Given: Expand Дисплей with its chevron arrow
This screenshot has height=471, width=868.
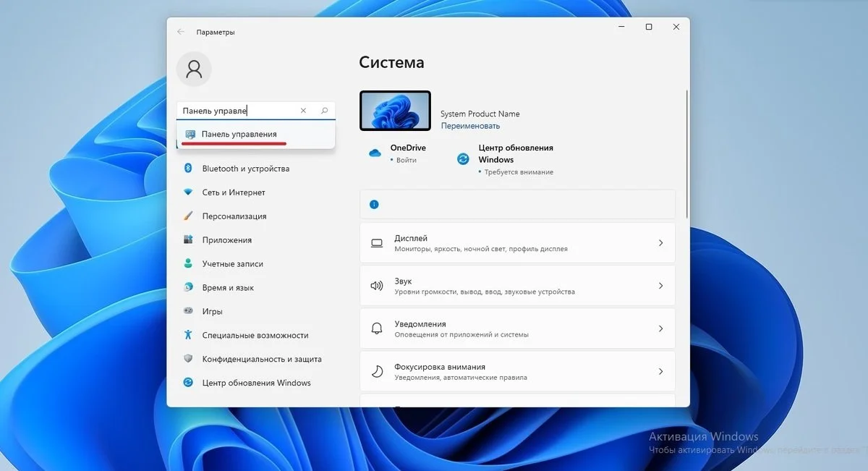Looking at the screenshot, I should tap(660, 243).
